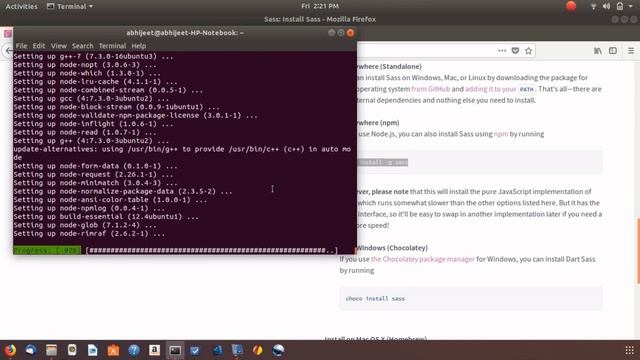Maximize the terminal window
Screen dimensions: 640x360
pyautogui.click(x=341, y=33)
